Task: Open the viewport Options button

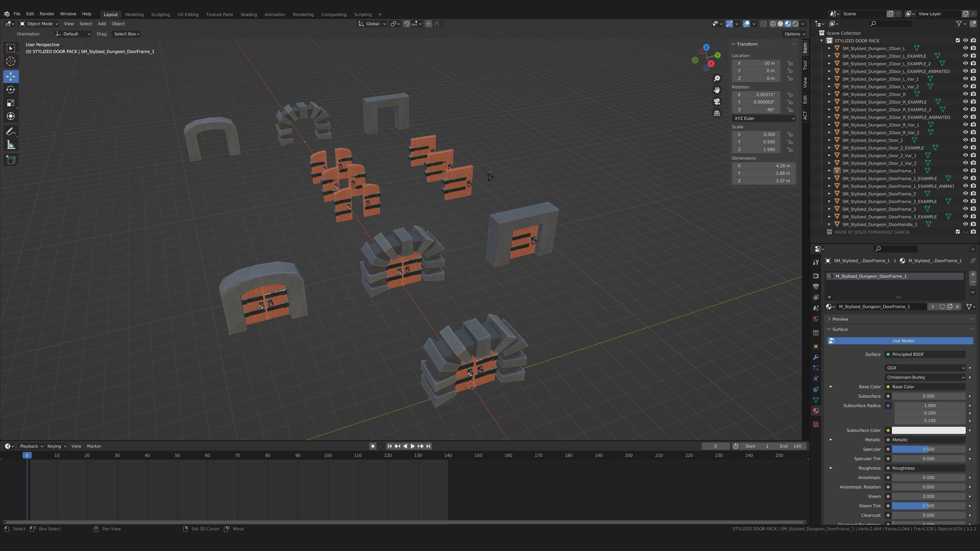Action: [794, 34]
